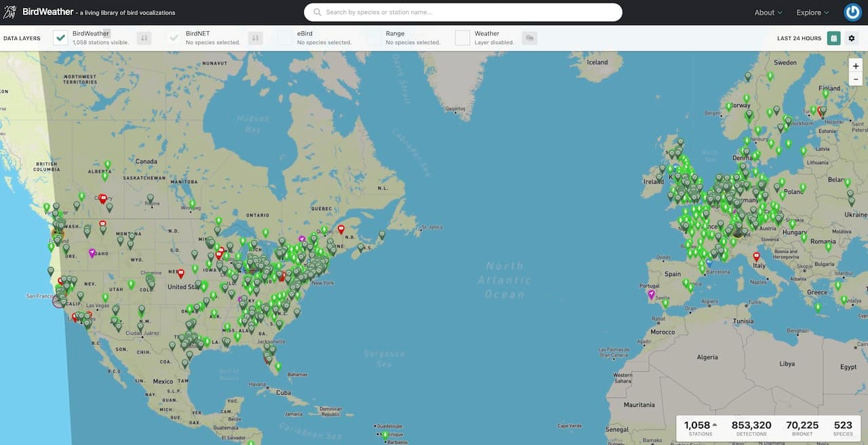
Task: Select the red station marker in Italy
Action: [x=757, y=257]
